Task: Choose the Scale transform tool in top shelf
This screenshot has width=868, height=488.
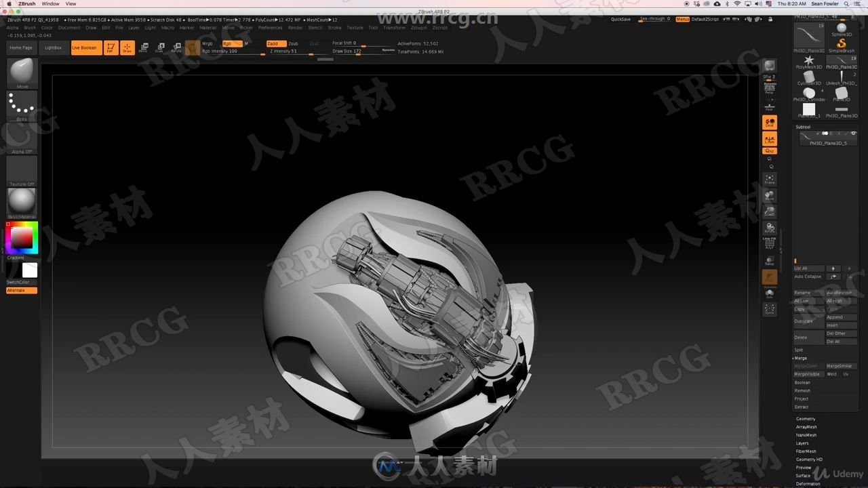Action: pos(159,47)
